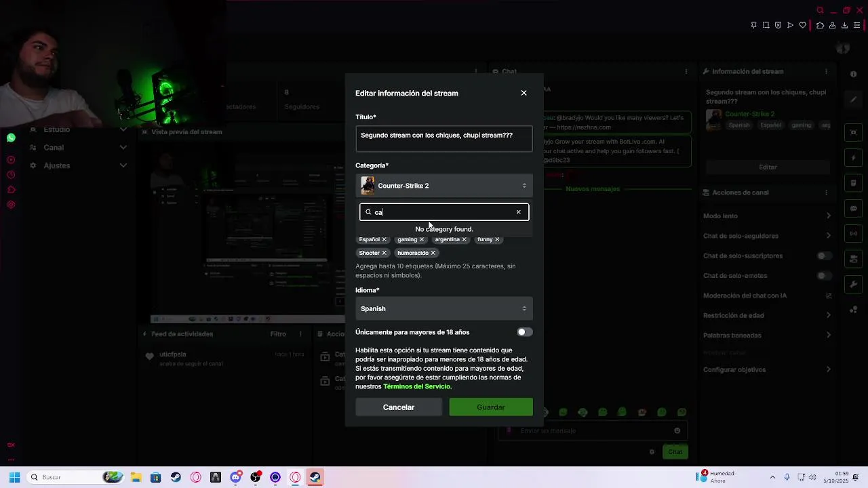Click the green Chat send button
The width and height of the screenshot is (868, 488).
point(675,451)
